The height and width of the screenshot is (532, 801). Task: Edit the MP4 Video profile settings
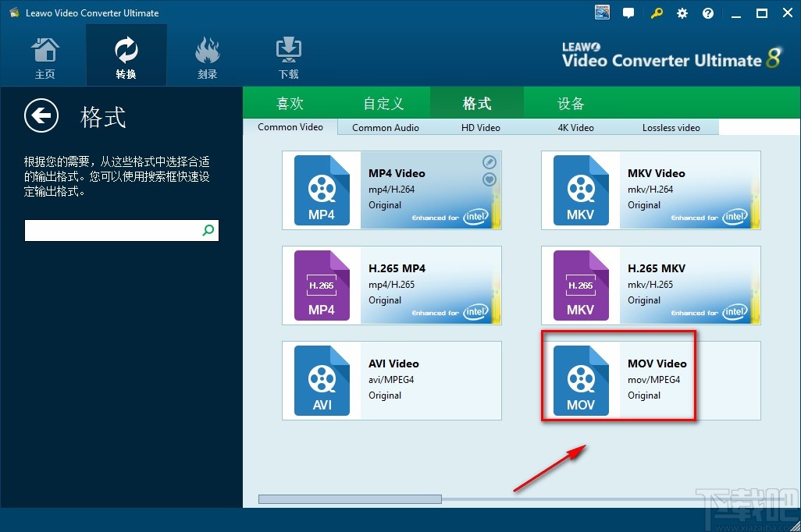(x=489, y=162)
